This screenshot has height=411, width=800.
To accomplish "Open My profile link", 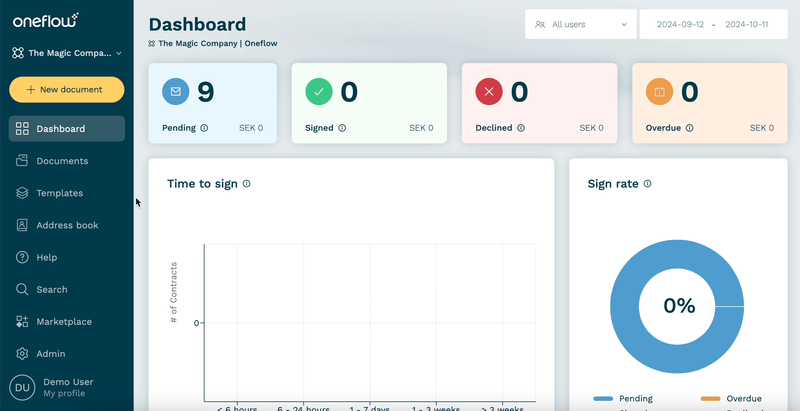I will click(64, 394).
